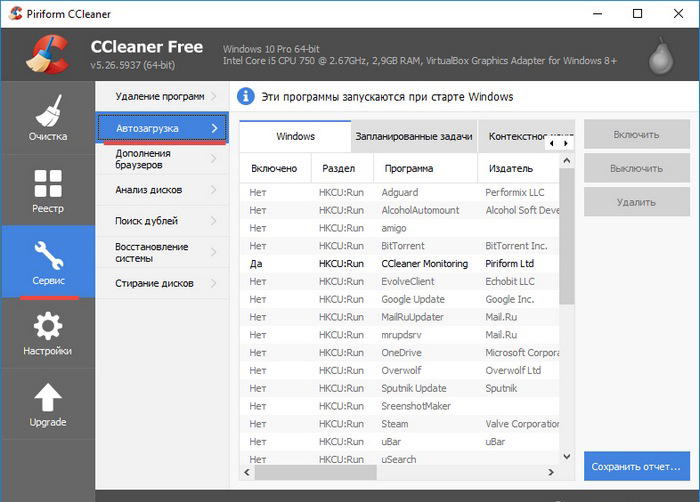
Task: Open Восстановление системы menu item
Action: point(162,252)
